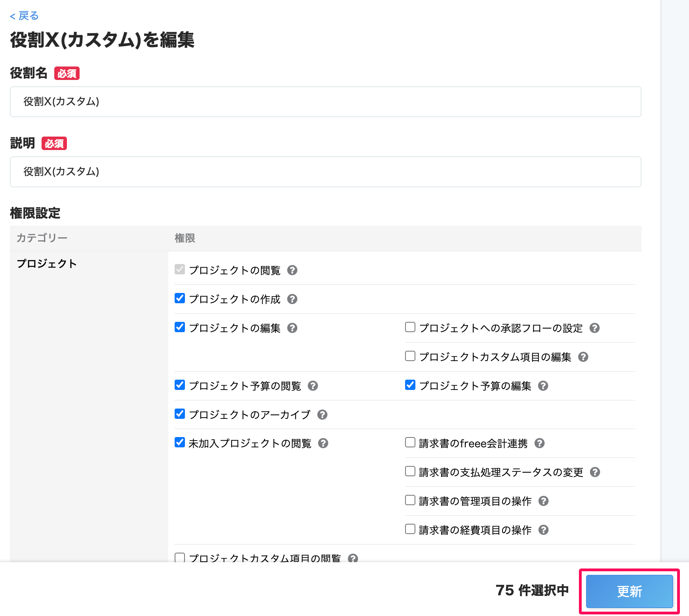Open help for プロジェクトのアーカイブ
The image size is (689, 616).
click(322, 414)
